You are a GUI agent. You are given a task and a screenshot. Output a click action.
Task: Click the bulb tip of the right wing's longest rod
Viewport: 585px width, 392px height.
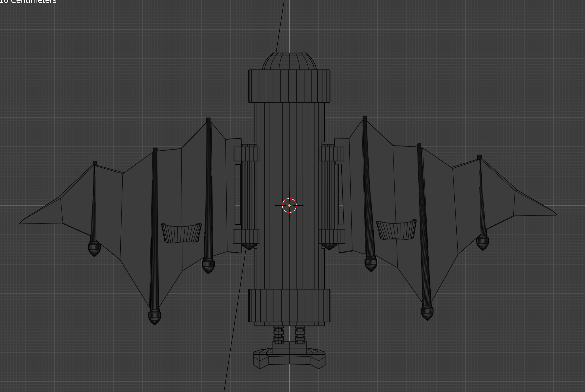(x=427, y=313)
